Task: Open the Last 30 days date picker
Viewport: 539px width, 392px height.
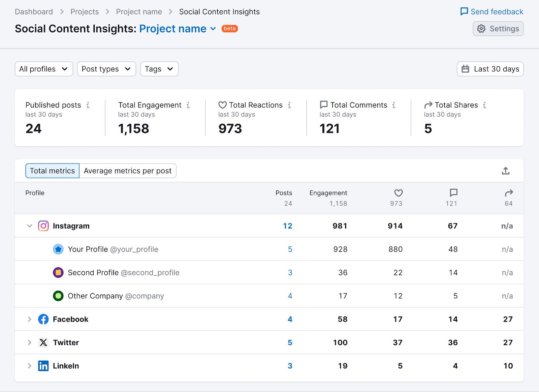Action: tap(490, 69)
